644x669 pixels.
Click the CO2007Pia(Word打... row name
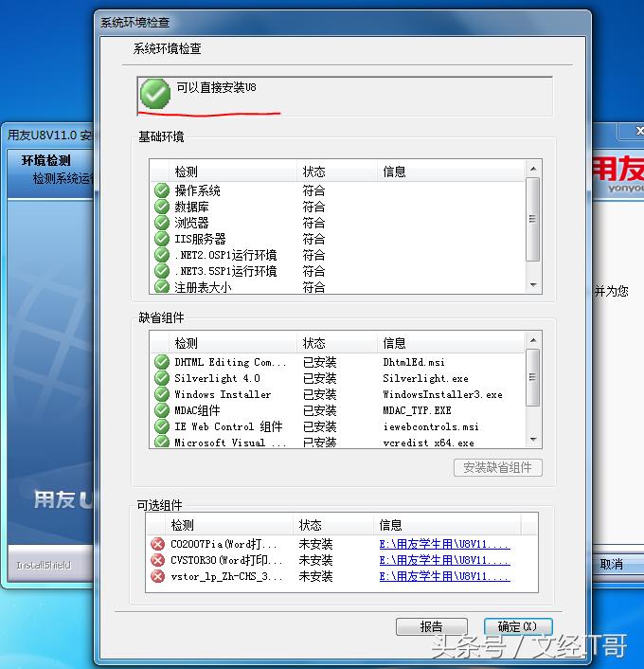coord(224,544)
